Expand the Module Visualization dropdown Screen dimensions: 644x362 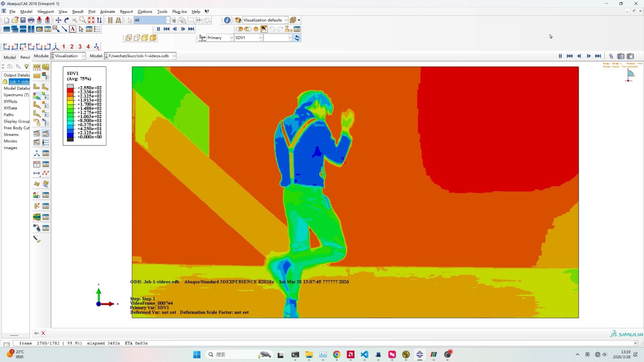[x=68, y=56]
